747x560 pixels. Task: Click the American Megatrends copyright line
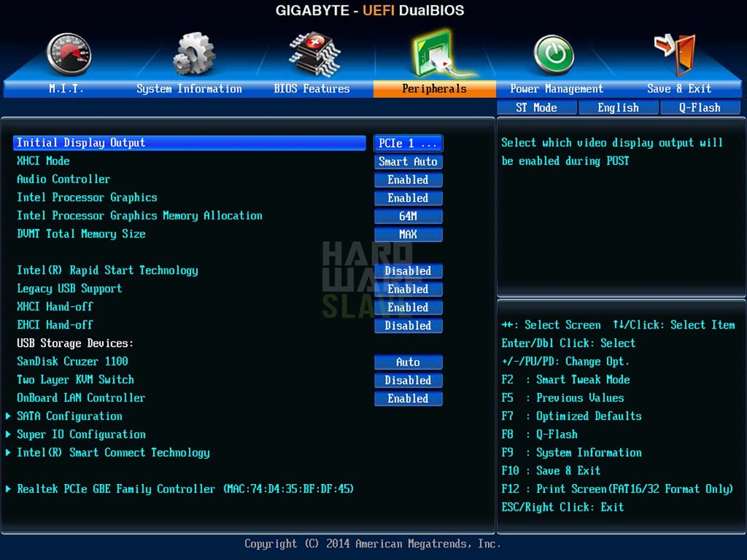tap(372, 544)
